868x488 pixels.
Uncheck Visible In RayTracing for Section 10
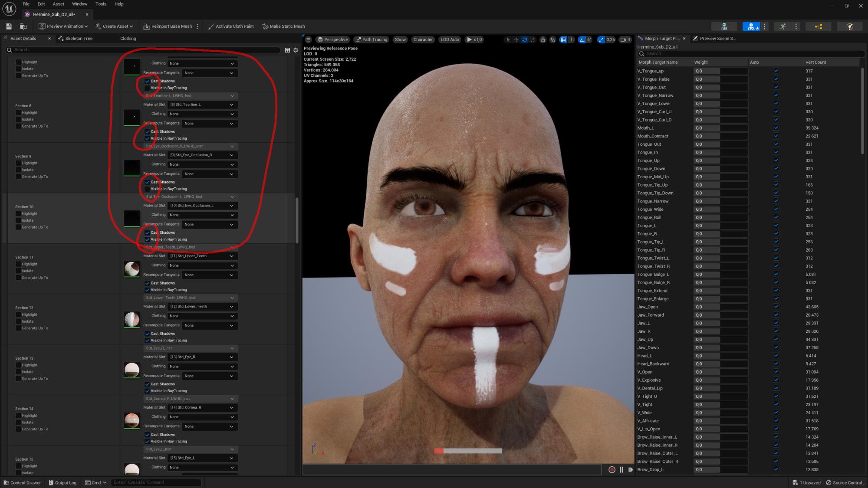(147, 239)
